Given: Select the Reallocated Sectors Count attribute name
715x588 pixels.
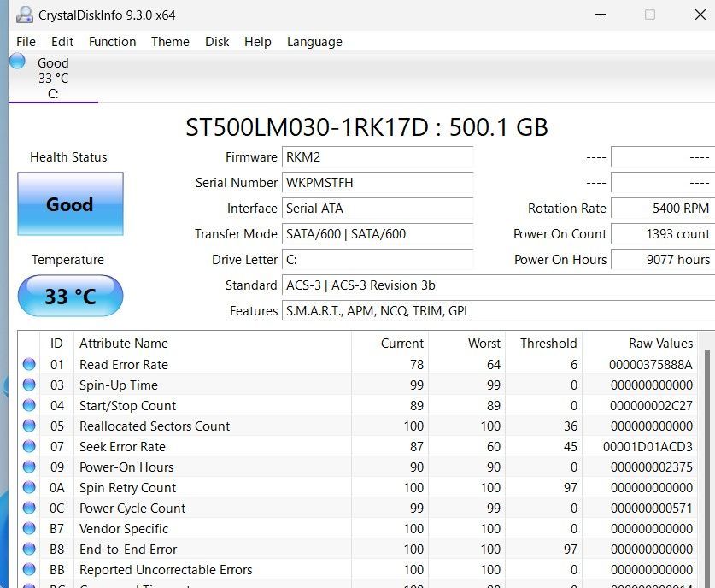Looking at the screenshot, I should [155, 426].
